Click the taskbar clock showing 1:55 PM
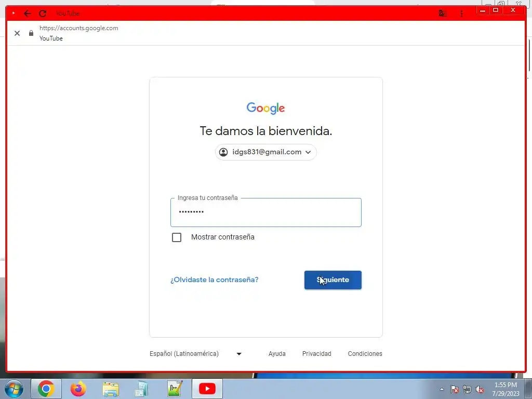The image size is (532, 399). 506,389
